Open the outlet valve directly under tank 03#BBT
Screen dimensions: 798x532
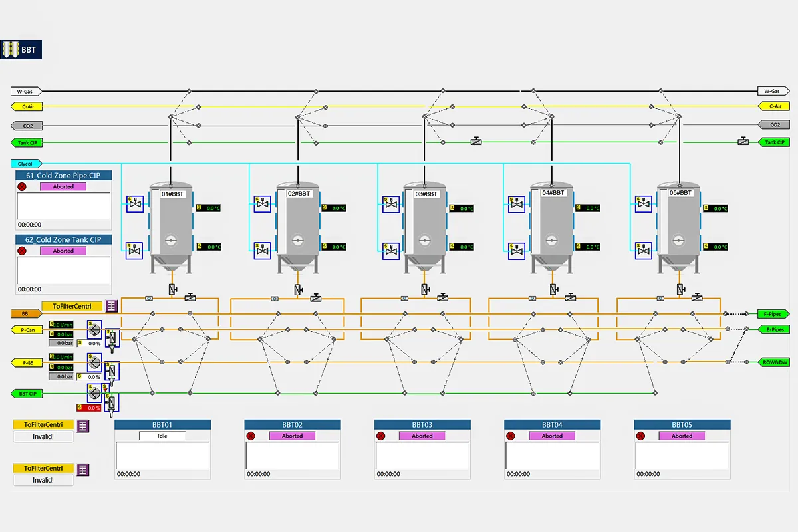[x=424, y=290]
